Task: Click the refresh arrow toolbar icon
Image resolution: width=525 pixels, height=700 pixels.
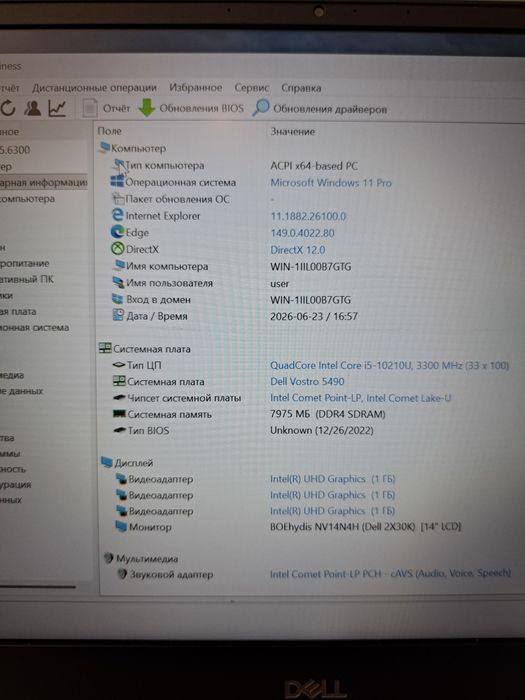Action: click(8, 108)
